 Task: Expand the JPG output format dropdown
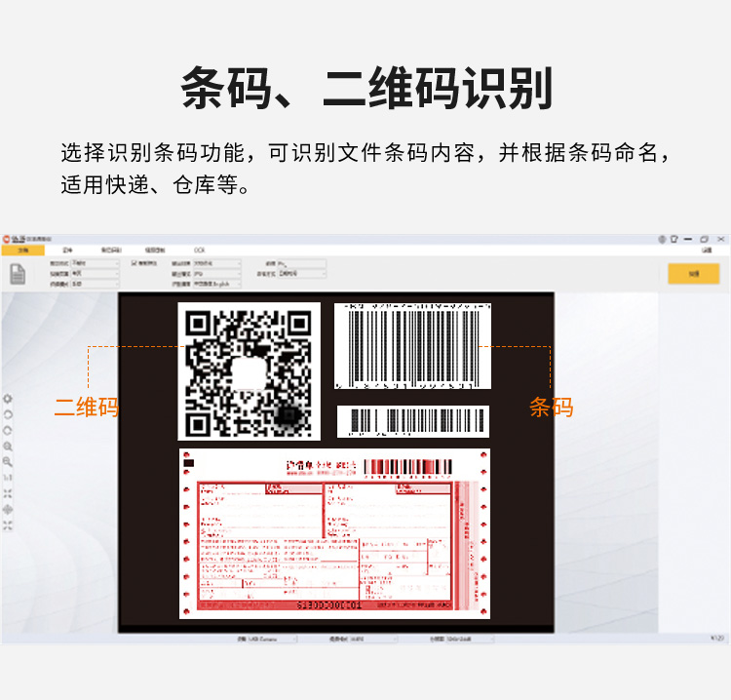click(217, 274)
